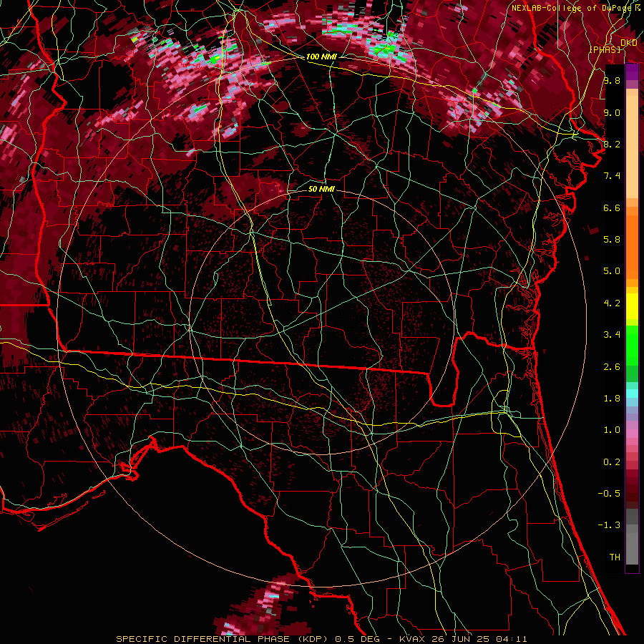Click the 5.0 scale value
Image resolution: width=644 pixels, height=644 pixels.
[x=612, y=271]
